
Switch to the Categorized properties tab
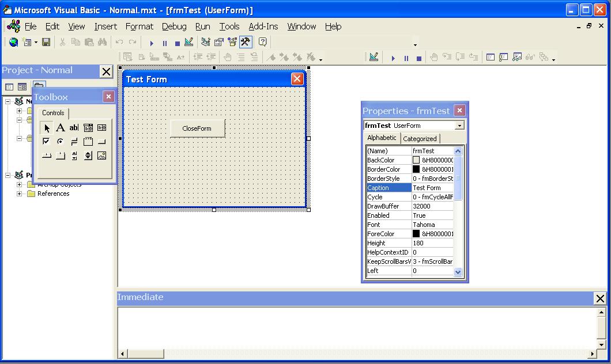420,139
